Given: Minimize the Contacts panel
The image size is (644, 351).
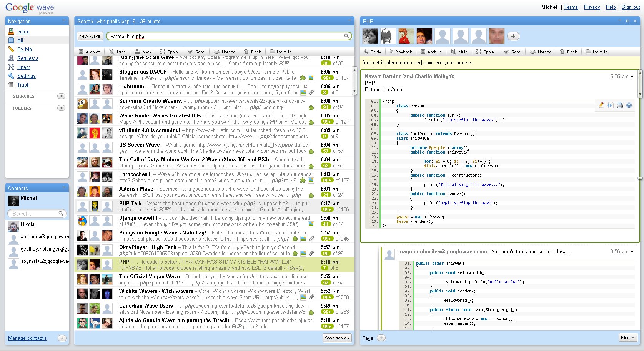Looking at the screenshot, I should (64, 187).
